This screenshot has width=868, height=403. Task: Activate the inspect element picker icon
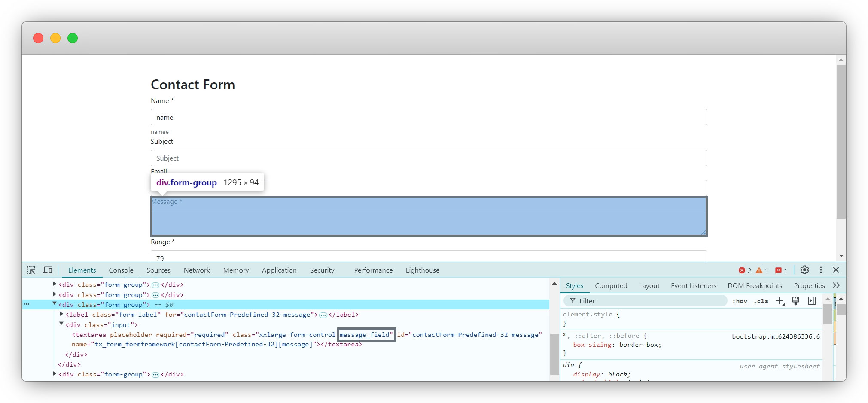pyautogui.click(x=31, y=270)
